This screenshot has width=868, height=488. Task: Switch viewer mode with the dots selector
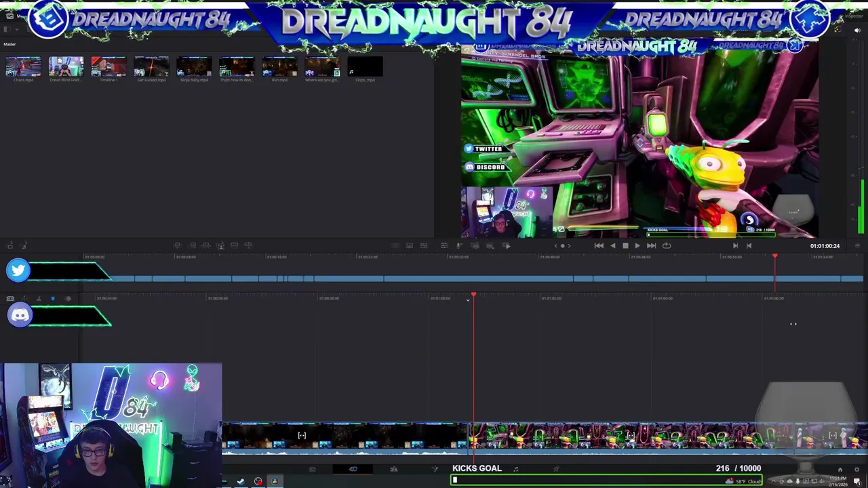[x=562, y=246]
